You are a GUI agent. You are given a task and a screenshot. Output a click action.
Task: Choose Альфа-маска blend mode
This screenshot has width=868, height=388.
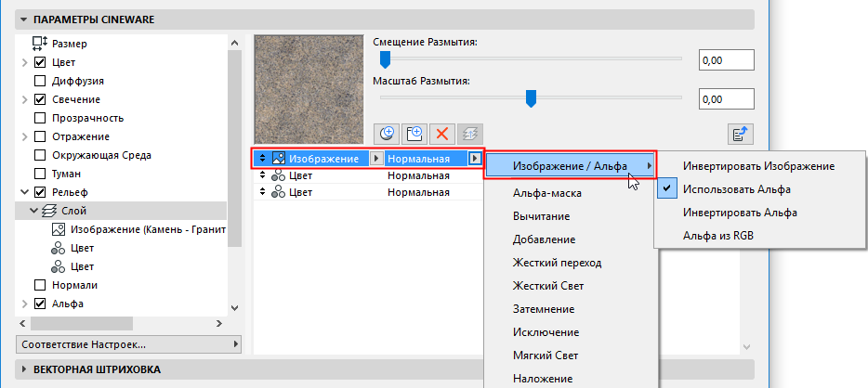[x=547, y=193]
